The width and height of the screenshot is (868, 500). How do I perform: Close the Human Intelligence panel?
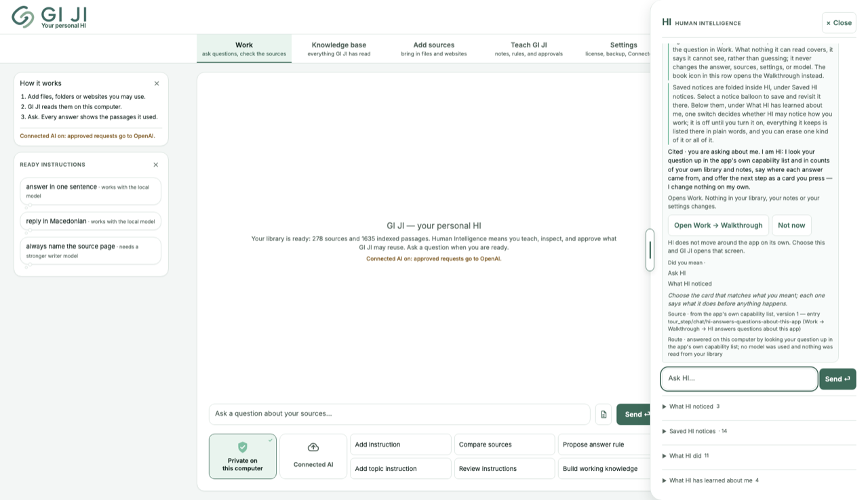tap(839, 22)
